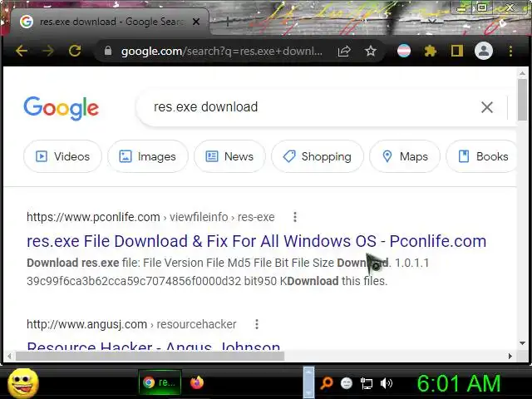The image size is (532, 399).
Task: Click the smiley face tray icon
Action: click(x=346, y=383)
